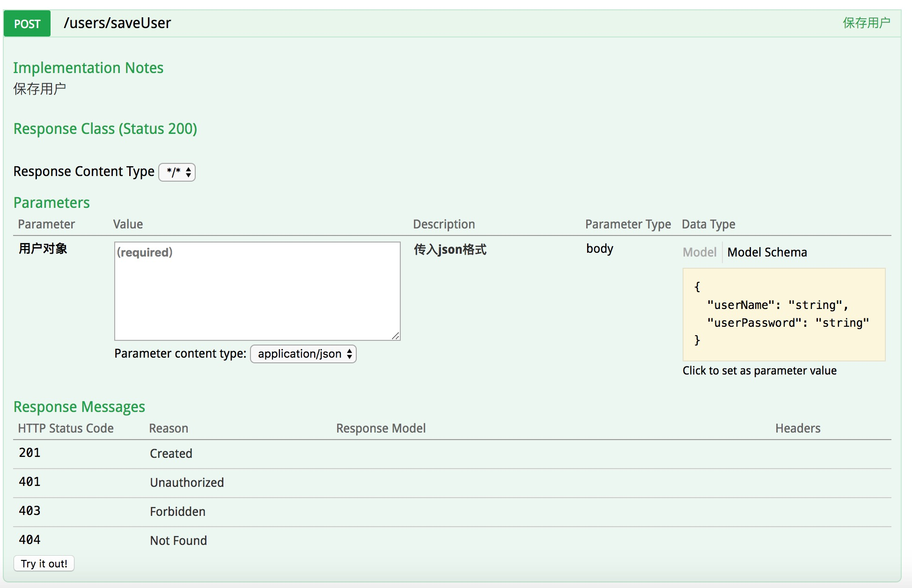Screen dimensions: 912x588
Task: Switch to the Model tab
Action: (699, 252)
